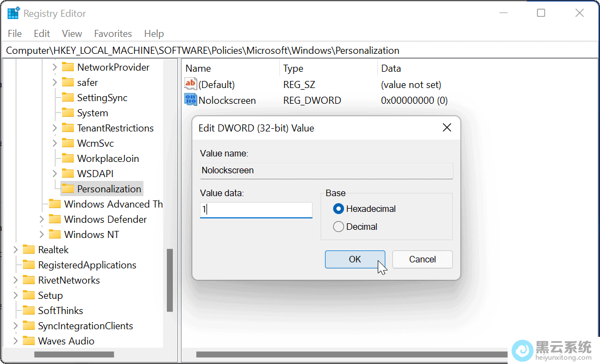
Task: Expand the RivetNetworks tree node
Action: [16, 280]
